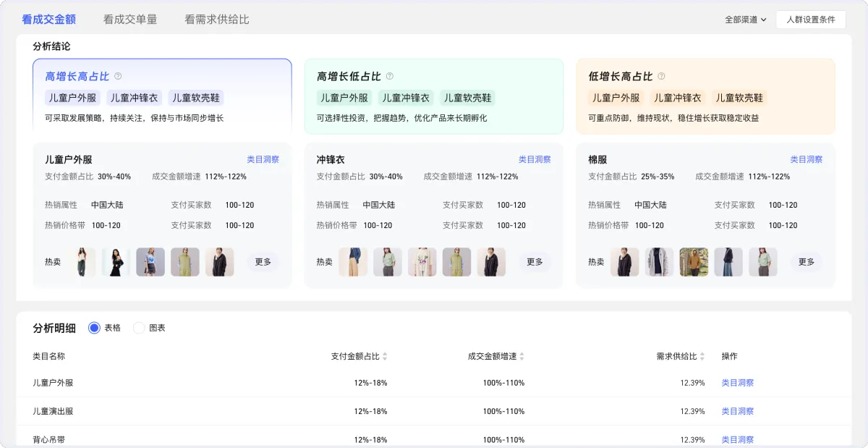Open fifth hot-selling thumbnail in 棉服 card

(763, 262)
